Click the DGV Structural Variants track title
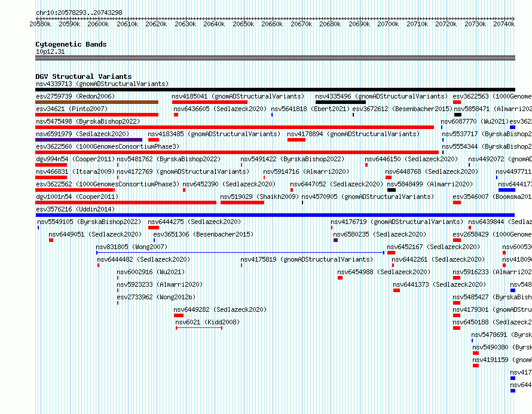This screenshot has height=414, width=532. (84, 76)
